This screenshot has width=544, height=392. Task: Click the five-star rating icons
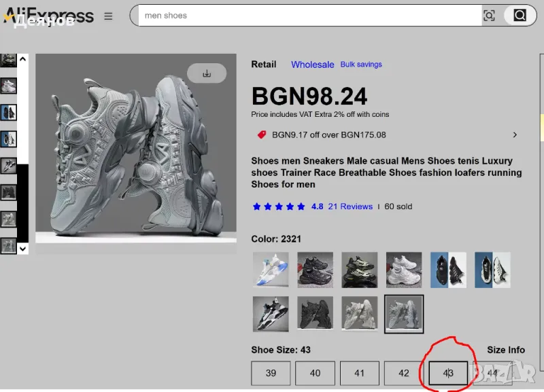tap(279, 207)
